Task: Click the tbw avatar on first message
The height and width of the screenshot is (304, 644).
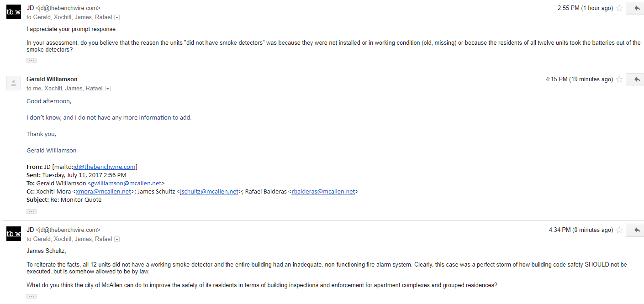Action: [14, 11]
